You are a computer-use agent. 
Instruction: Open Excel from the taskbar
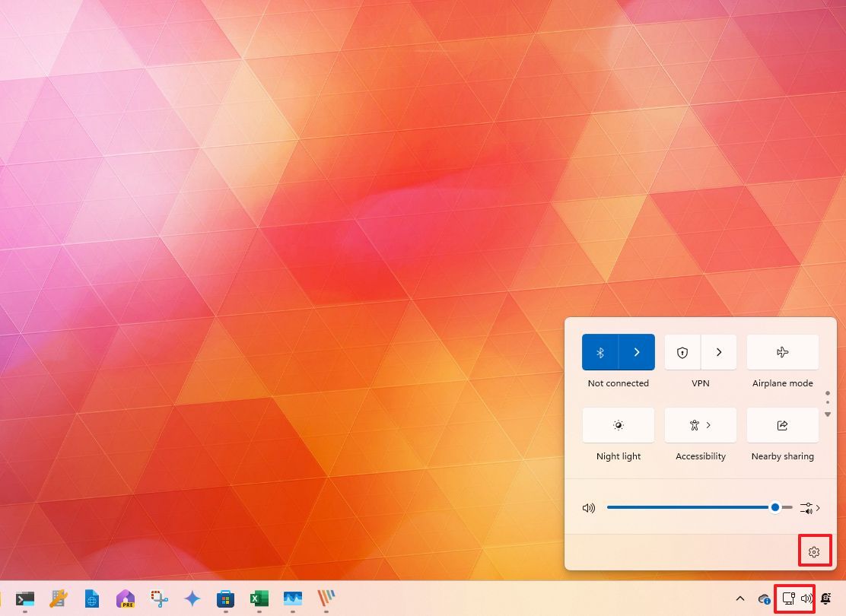pos(259,599)
